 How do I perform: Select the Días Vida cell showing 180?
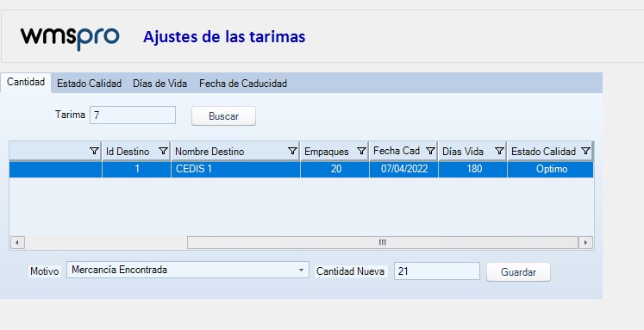click(472, 169)
